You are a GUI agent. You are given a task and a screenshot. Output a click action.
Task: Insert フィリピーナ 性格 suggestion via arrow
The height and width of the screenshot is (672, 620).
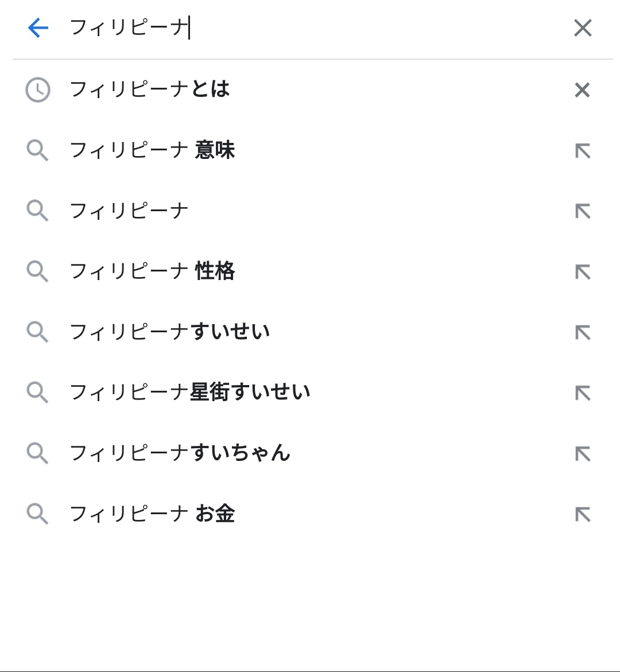583,271
